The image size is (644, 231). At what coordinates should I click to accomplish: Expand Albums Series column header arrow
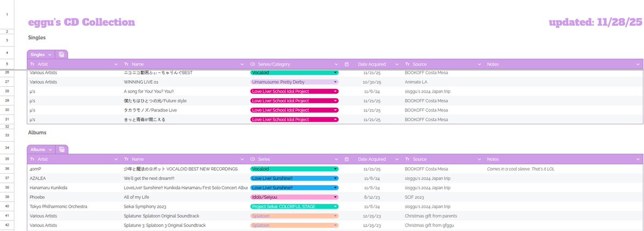(x=336, y=159)
